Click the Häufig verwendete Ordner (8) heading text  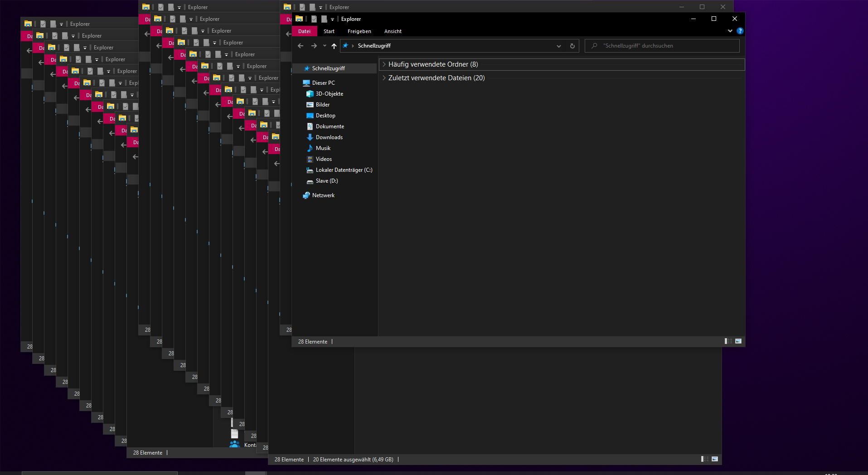433,64
